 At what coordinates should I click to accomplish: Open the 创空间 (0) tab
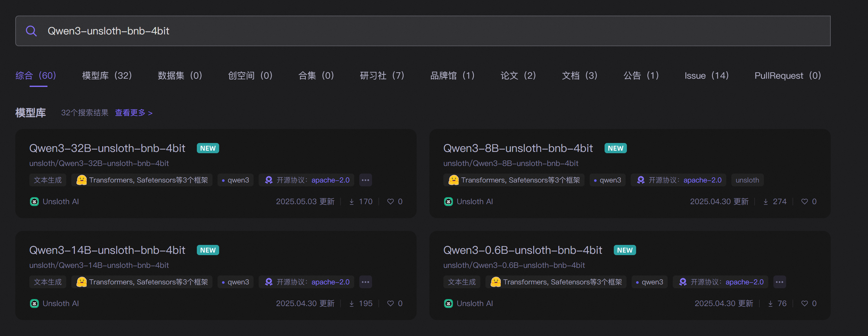click(250, 75)
